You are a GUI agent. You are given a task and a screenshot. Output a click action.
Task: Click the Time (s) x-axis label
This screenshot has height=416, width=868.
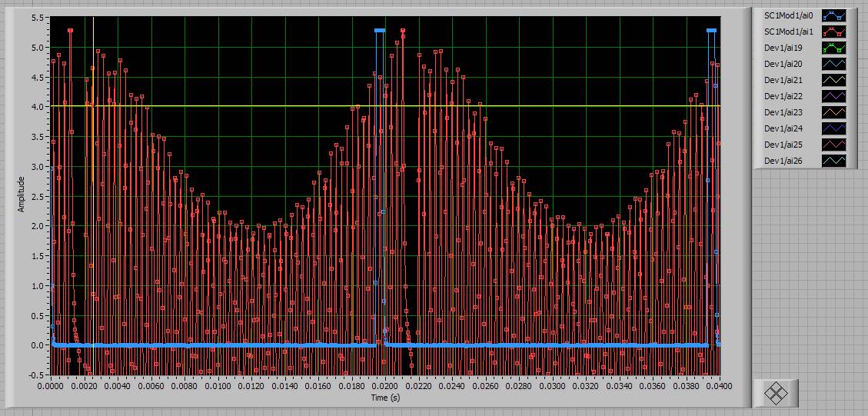point(385,398)
